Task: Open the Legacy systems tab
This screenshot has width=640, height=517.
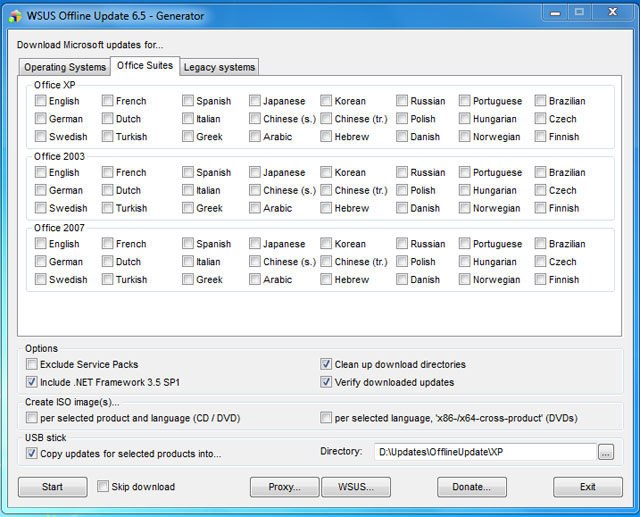Action: [219, 67]
